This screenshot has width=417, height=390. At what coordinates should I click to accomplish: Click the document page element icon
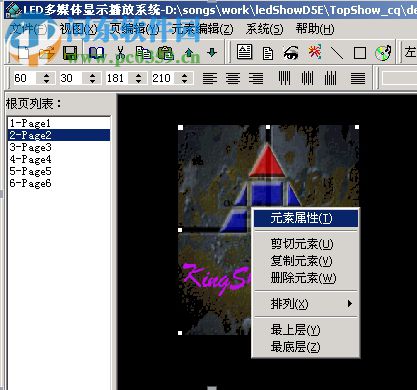(x=268, y=53)
